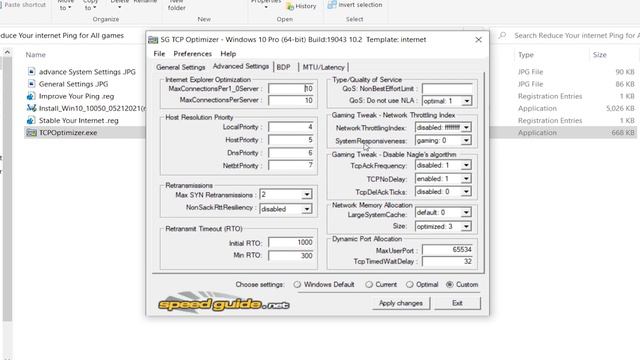Open the LargeSystemCache dropdown
This screenshot has height=360, width=640.
point(467,212)
